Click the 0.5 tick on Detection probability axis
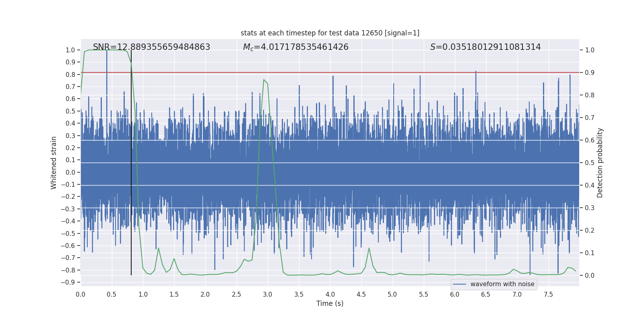This screenshot has width=644, height=322. (x=590, y=163)
